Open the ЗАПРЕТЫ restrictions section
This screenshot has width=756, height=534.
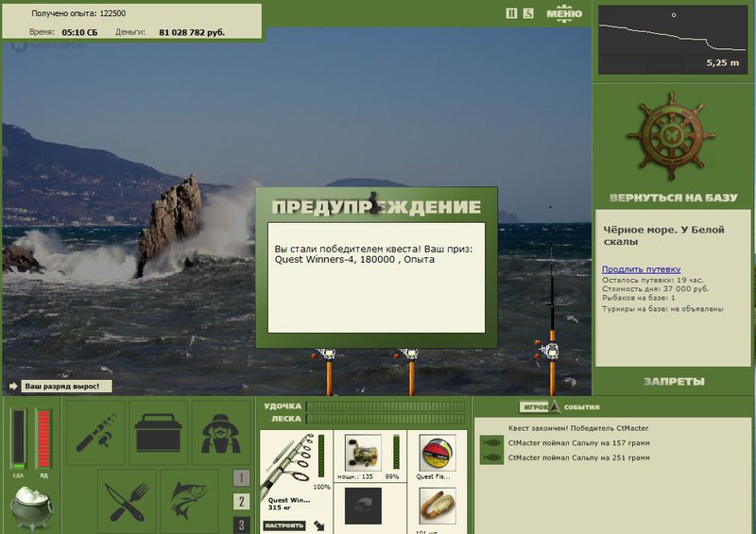pyautogui.click(x=674, y=382)
